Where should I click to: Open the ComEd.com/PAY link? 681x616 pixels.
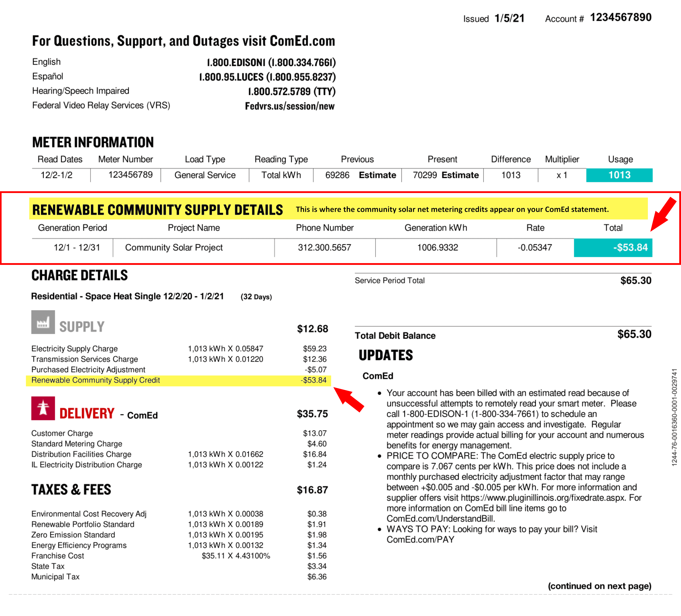(x=420, y=540)
